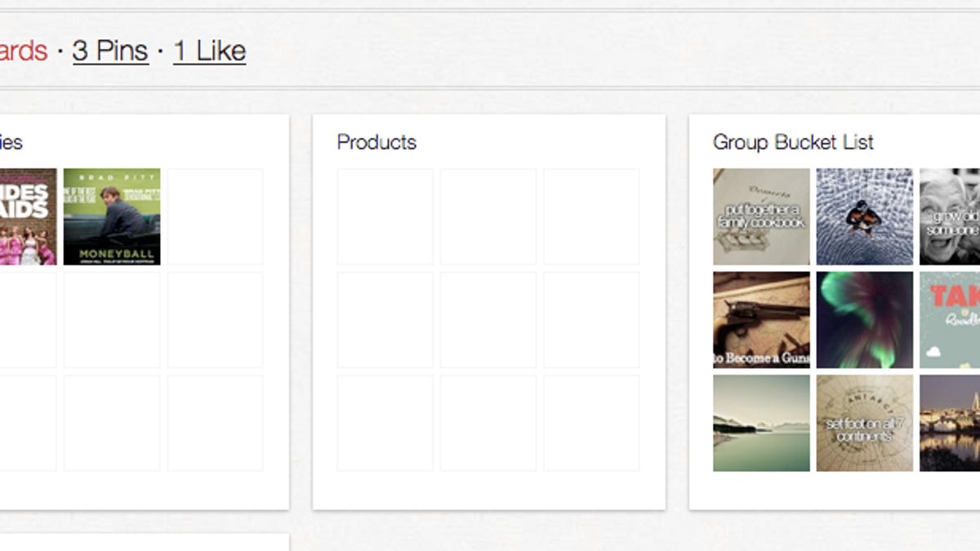Click the last empty Products board slot
Viewport: 980px width, 551px height.
click(591, 423)
